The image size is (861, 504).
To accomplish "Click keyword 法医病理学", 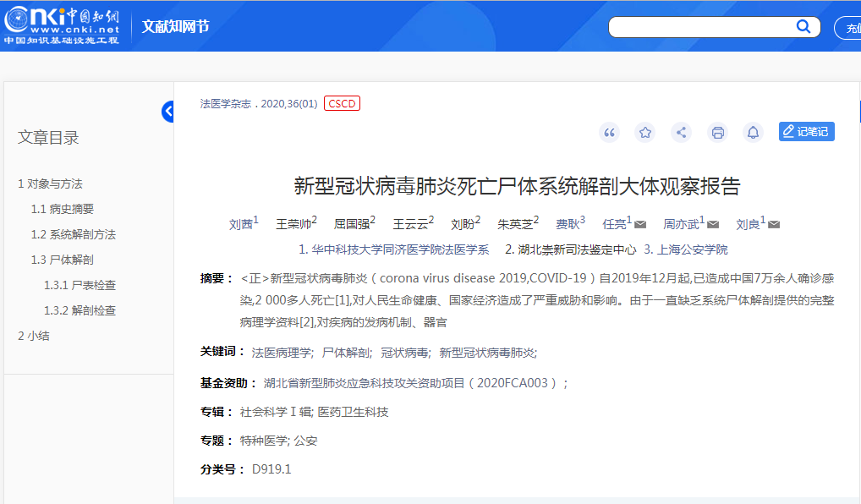I will [x=282, y=353].
